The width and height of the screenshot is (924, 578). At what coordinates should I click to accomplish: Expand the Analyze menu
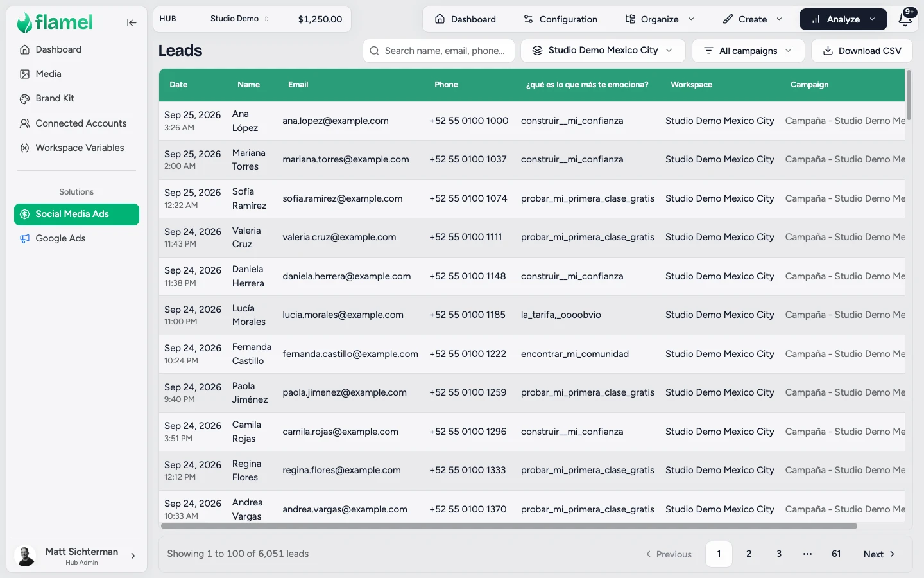point(843,19)
